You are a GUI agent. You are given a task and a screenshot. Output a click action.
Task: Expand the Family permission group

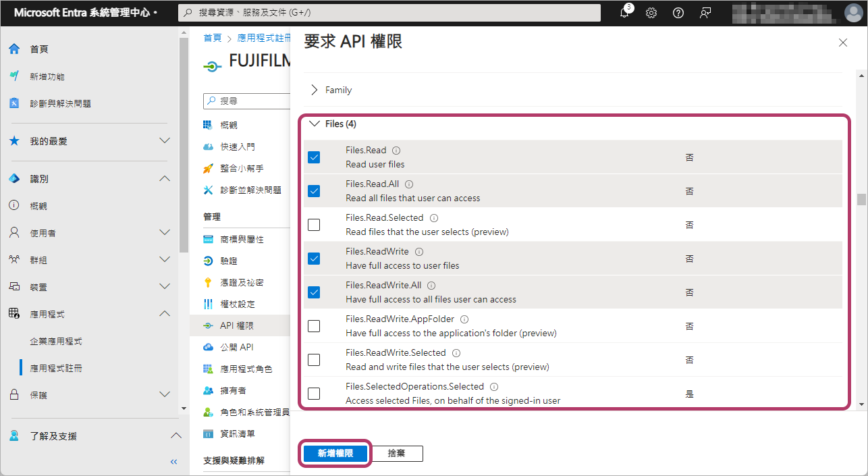[314, 90]
